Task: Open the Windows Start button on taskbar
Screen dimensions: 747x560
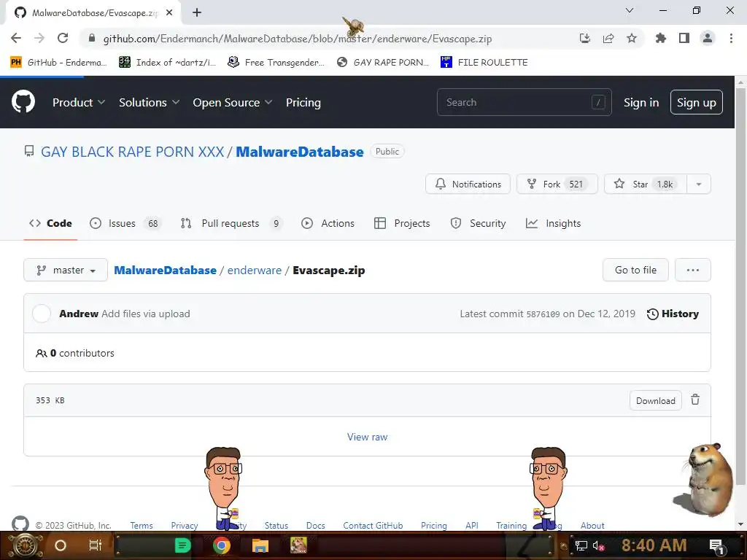Action: pos(26,545)
